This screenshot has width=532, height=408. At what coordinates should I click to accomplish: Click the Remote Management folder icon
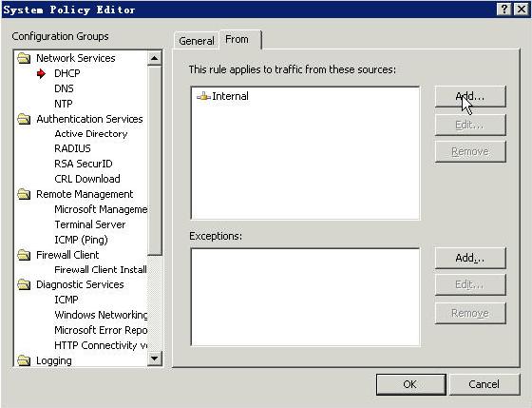click(x=24, y=194)
